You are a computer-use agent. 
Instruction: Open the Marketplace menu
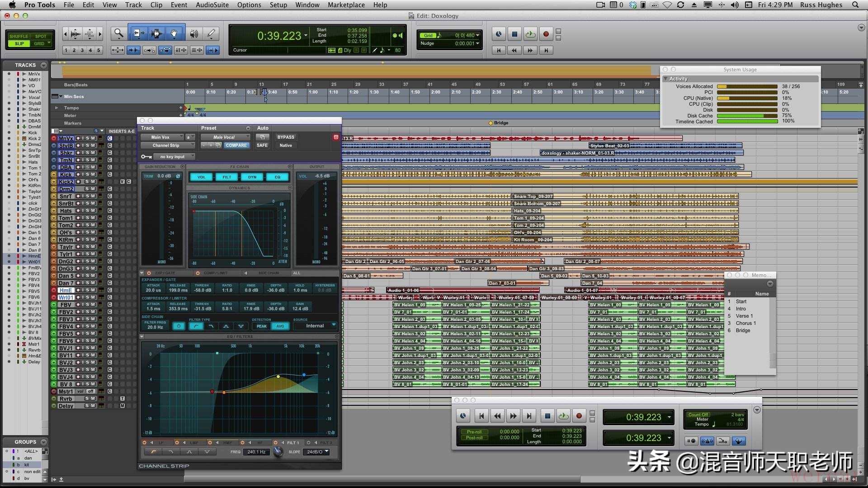(346, 5)
